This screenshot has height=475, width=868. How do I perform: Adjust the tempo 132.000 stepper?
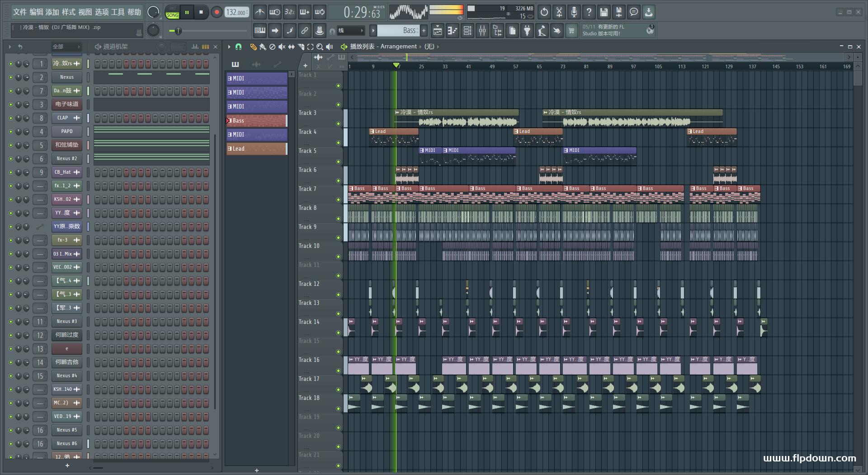(237, 12)
